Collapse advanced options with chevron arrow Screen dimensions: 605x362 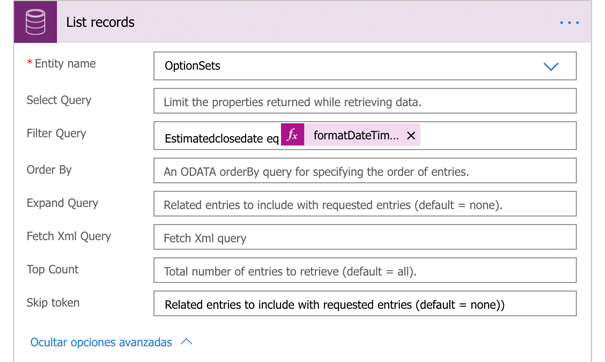point(186,342)
